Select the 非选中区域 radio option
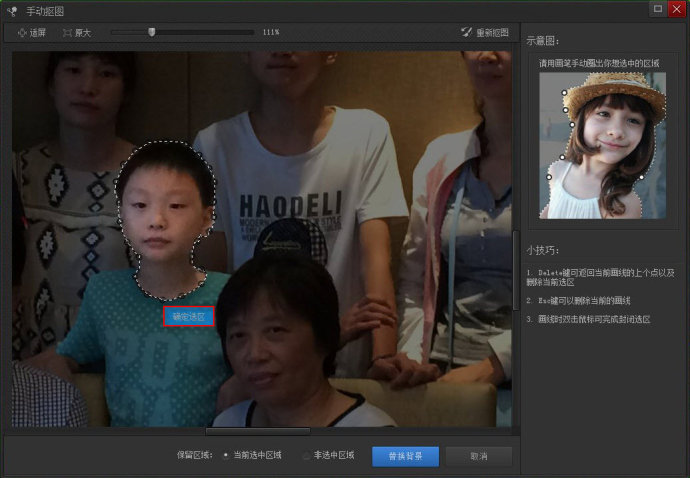Image resolution: width=690 pixels, height=478 pixels. (x=329, y=455)
